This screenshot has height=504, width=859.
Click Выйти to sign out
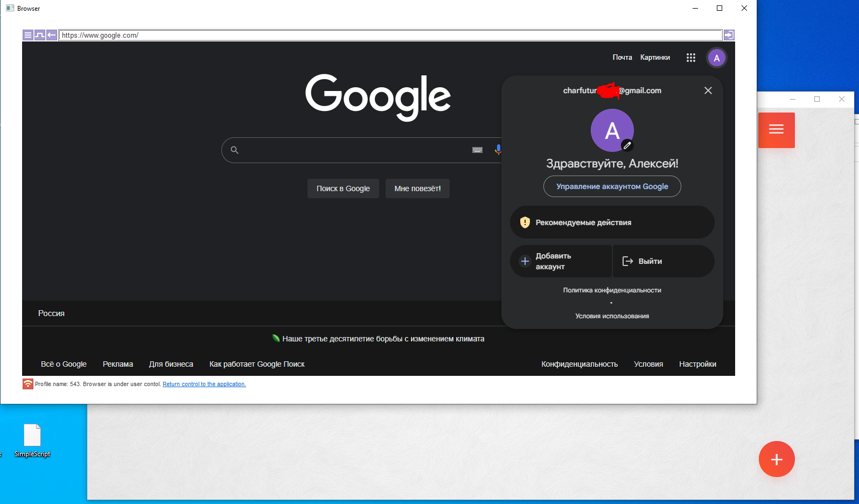tap(663, 261)
